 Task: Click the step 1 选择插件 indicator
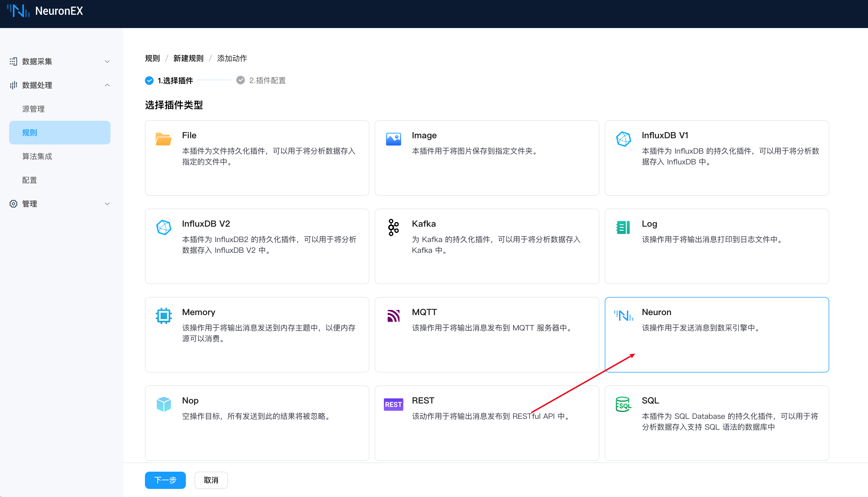(169, 81)
